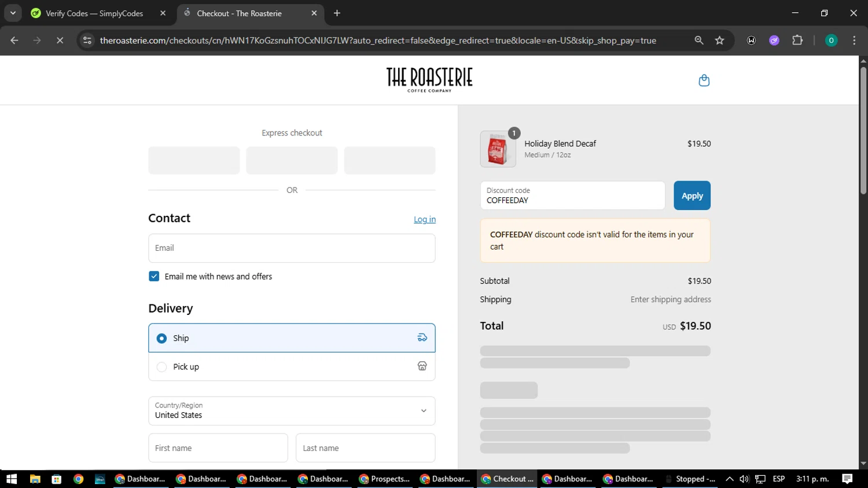Open the Extensions puzzle icon

tap(797, 41)
